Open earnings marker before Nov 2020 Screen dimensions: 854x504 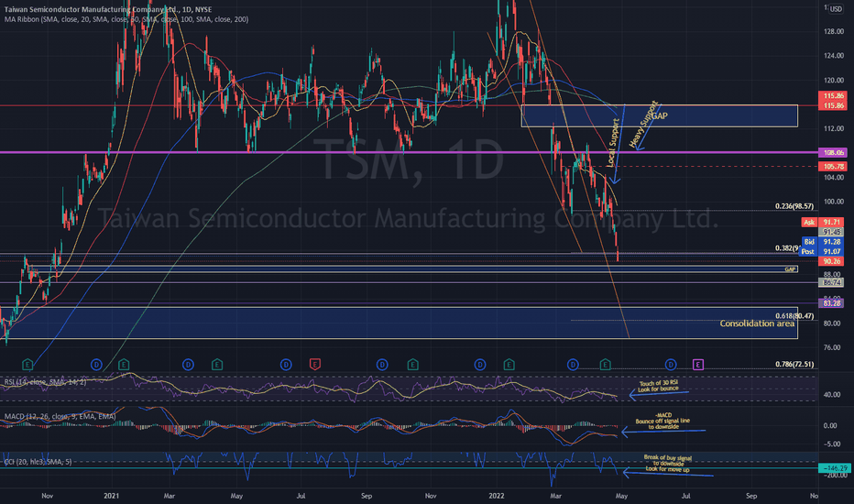(x=27, y=364)
